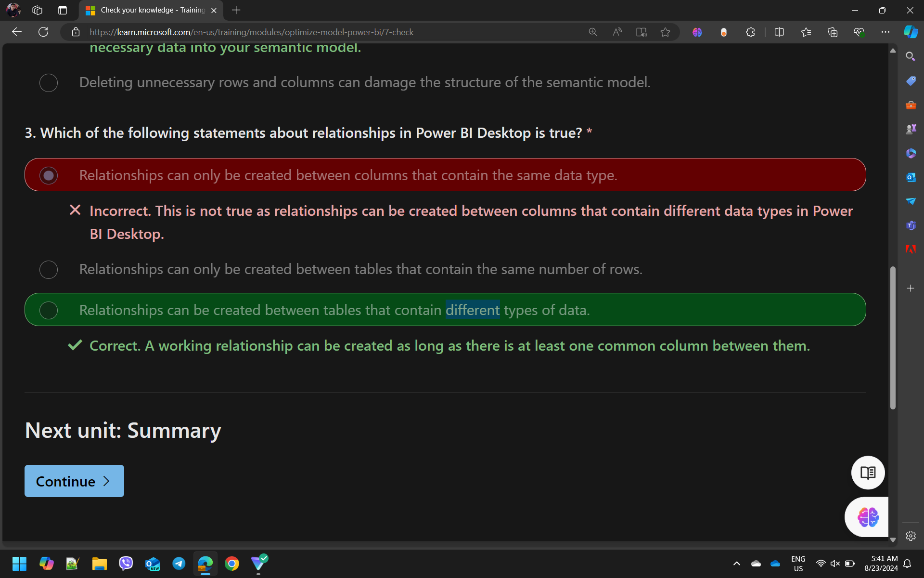This screenshot has height=578, width=924.
Task: Open a new browser tab
Action: click(236, 10)
